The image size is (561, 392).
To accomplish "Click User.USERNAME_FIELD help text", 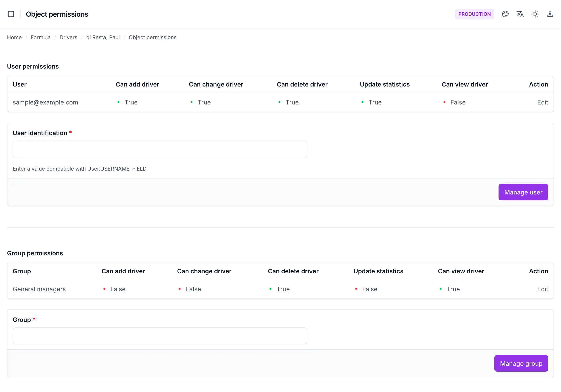I will tap(80, 169).
